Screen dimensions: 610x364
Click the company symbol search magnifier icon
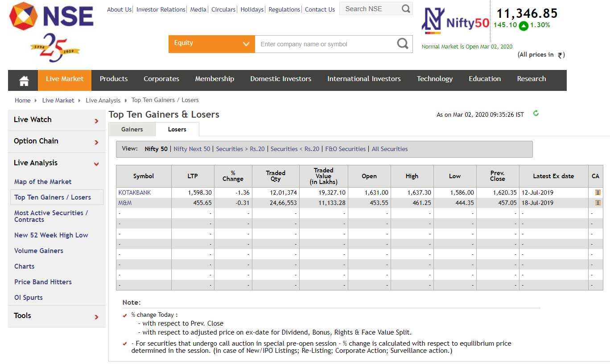402,44
